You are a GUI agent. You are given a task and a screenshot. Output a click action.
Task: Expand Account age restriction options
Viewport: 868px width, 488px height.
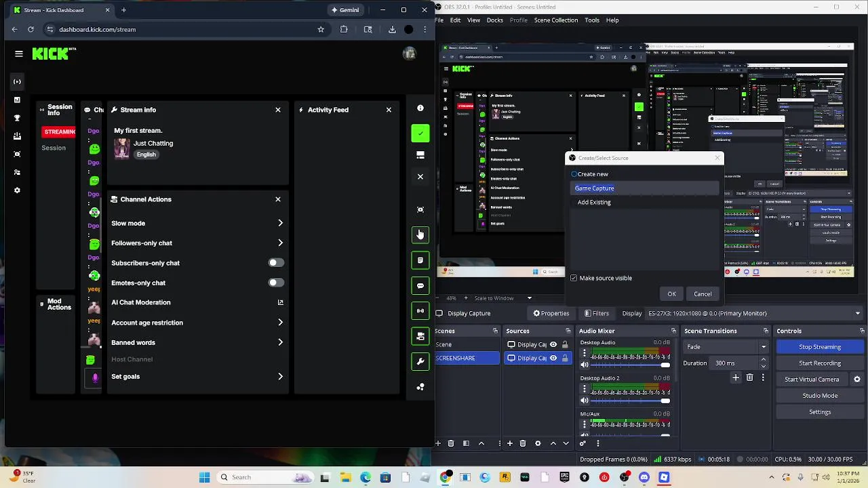click(280, 323)
